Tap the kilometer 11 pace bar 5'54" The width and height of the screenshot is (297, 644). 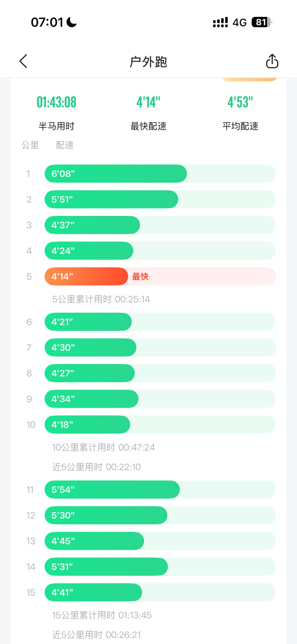click(112, 490)
